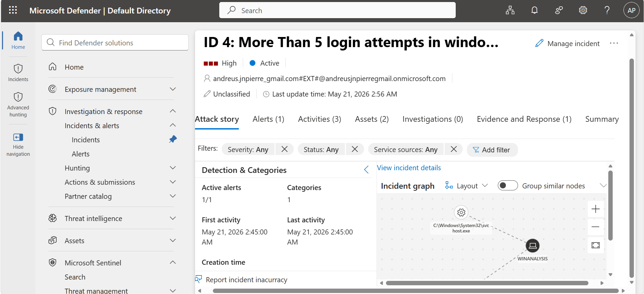Click Report incident inaccuracy

pyautogui.click(x=241, y=280)
